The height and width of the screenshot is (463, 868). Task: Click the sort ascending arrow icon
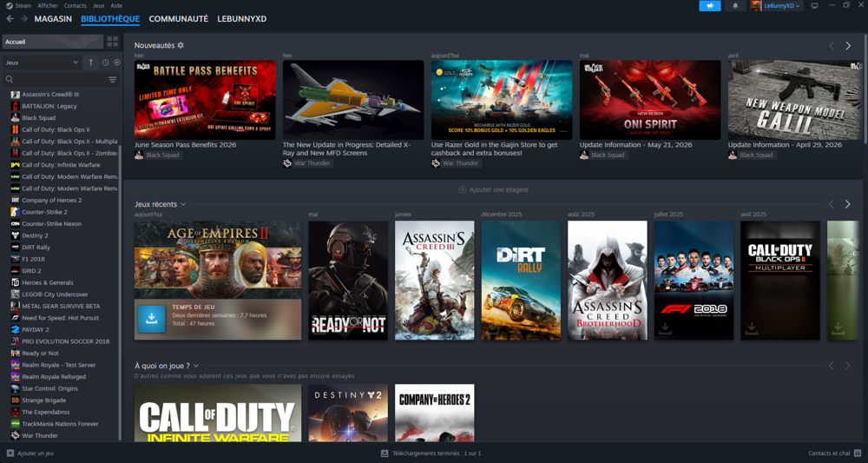(91, 63)
